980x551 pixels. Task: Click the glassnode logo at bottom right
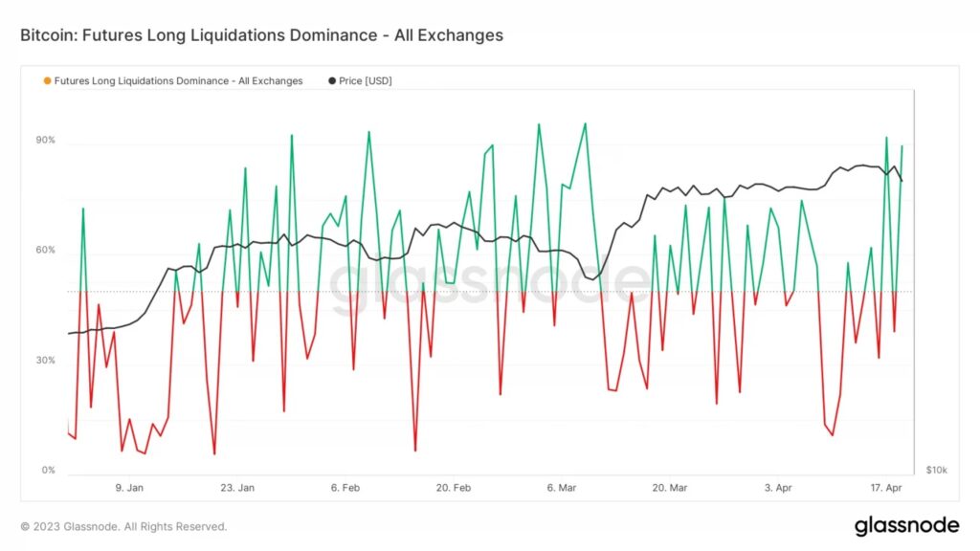coord(905,525)
